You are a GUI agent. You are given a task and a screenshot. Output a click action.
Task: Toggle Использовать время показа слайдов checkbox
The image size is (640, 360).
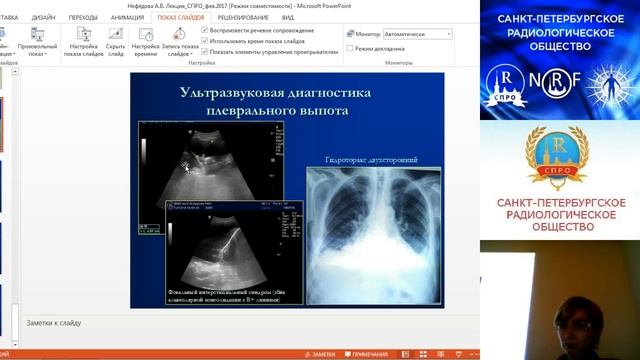coord(204,41)
